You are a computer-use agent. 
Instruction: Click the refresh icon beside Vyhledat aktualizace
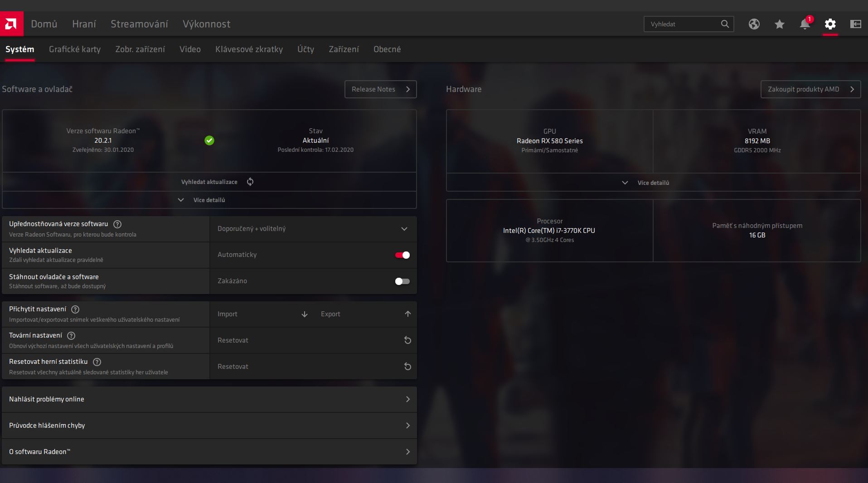point(250,182)
